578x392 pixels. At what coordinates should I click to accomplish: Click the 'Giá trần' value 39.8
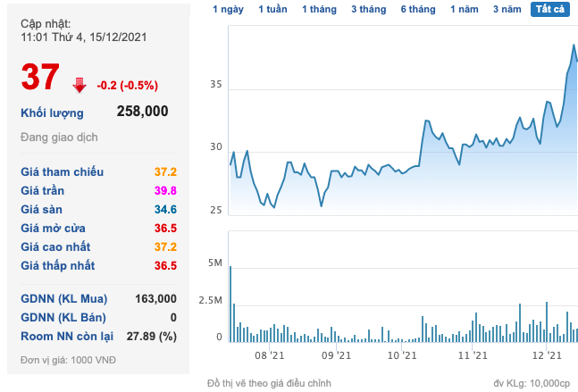pos(164,190)
